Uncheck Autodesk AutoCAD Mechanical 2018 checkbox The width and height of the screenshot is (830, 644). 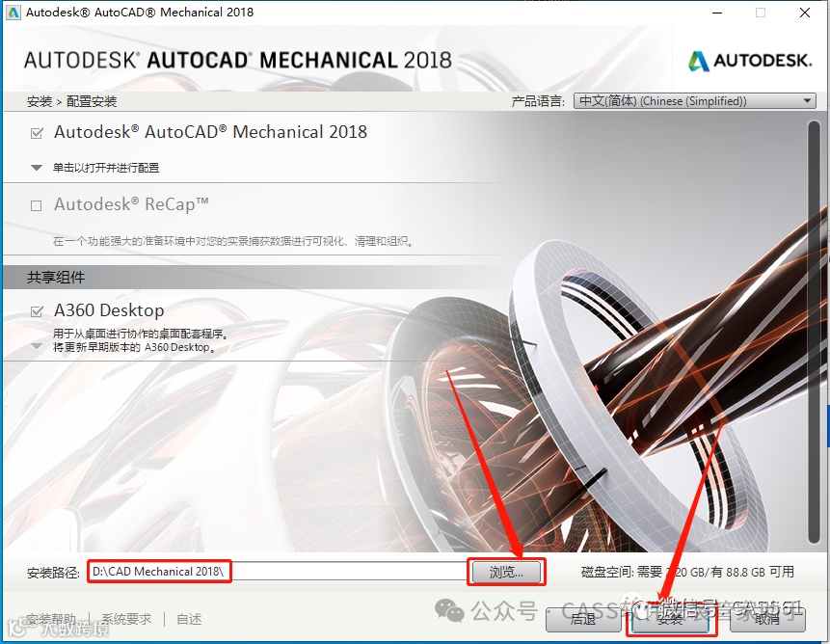[37, 133]
